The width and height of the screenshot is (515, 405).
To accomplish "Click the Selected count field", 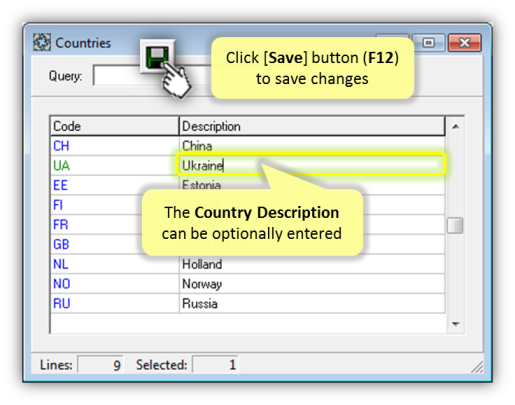I will [215, 365].
